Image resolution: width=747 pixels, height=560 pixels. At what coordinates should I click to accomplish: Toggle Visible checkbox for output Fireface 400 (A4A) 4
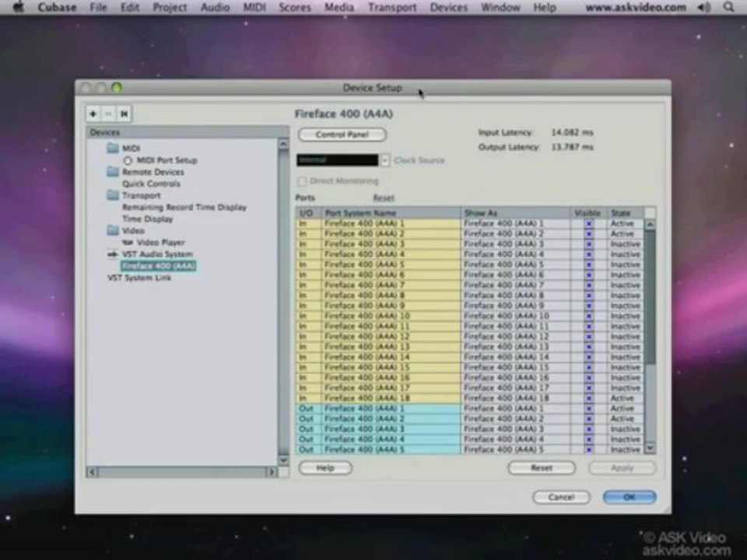(589, 439)
